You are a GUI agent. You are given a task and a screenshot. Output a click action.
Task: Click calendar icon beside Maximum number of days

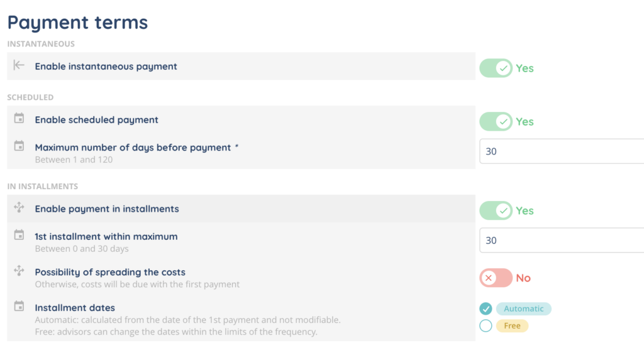point(19,146)
